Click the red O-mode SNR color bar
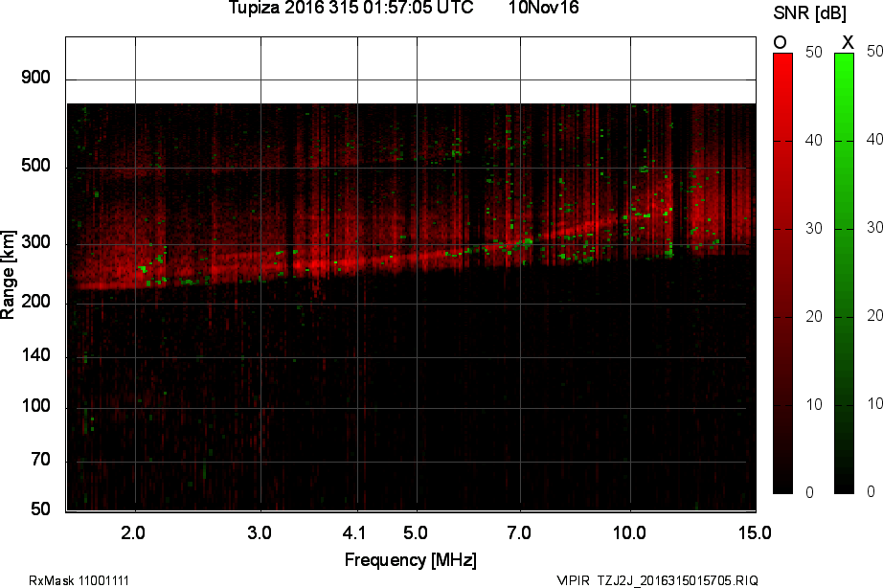Image resolution: width=883 pixels, height=588 pixels. pyautogui.click(x=782, y=274)
